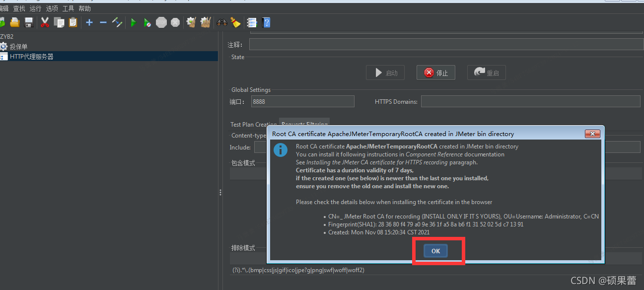Collapse tree with the minus icon
This screenshot has width=644, height=290.
[x=103, y=22]
